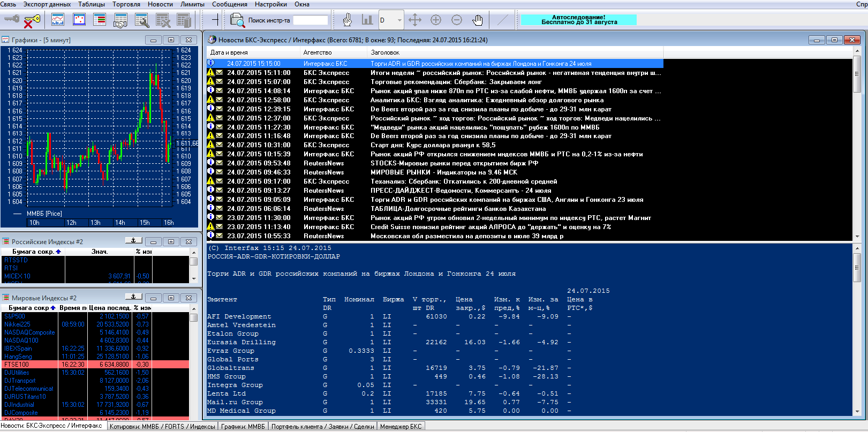
Task: Click the news window title icon
Action: [212, 40]
